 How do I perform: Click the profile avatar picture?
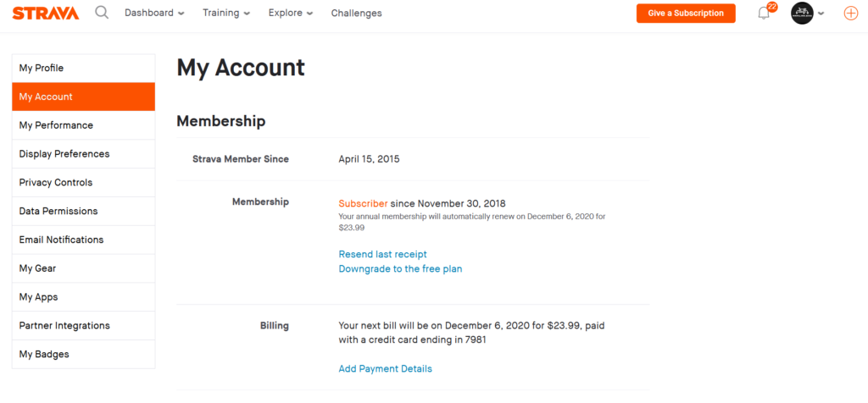802,14
